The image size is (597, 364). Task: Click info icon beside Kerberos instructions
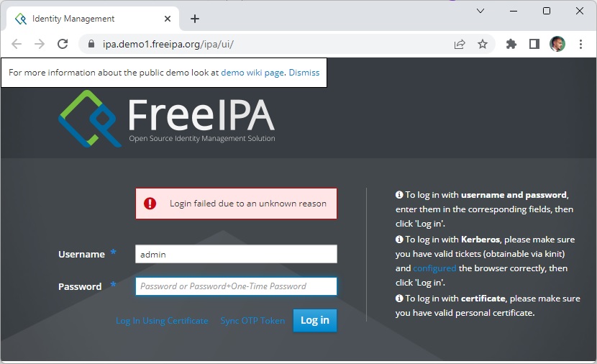click(399, 239)
